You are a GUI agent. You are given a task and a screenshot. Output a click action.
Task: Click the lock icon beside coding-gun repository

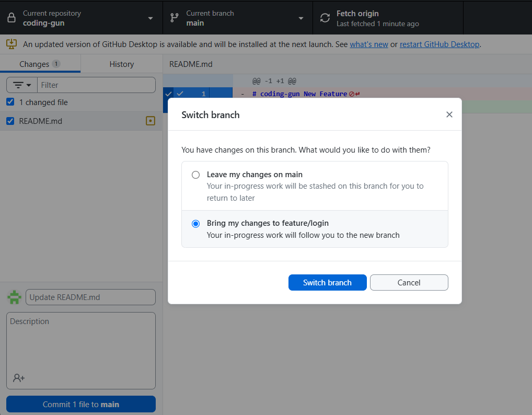click(x=11, y=18)
